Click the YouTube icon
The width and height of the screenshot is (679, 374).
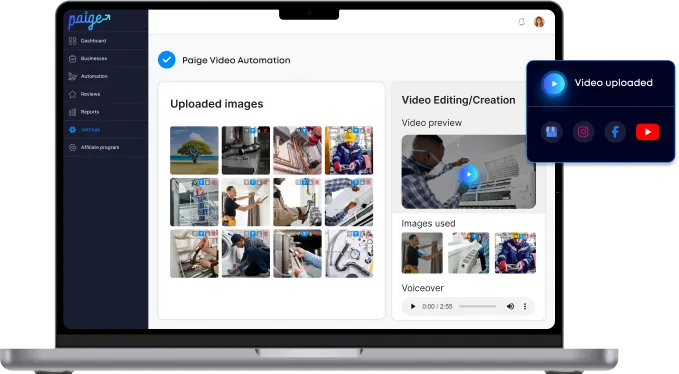pos(647,132)
